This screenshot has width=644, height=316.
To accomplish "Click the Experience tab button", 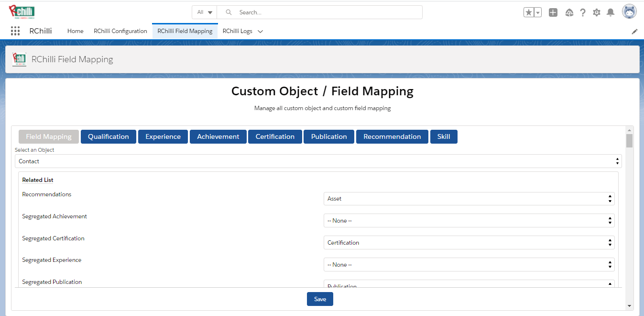I will 163,136.
